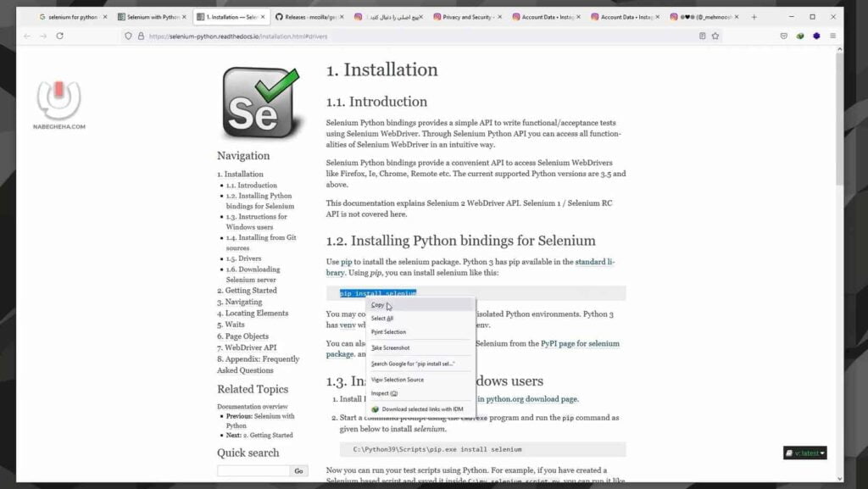This screenshot has height=489, width=868.
Task: Open '1.5. Drivers' navigation link
Action: [x=243, y=258]
